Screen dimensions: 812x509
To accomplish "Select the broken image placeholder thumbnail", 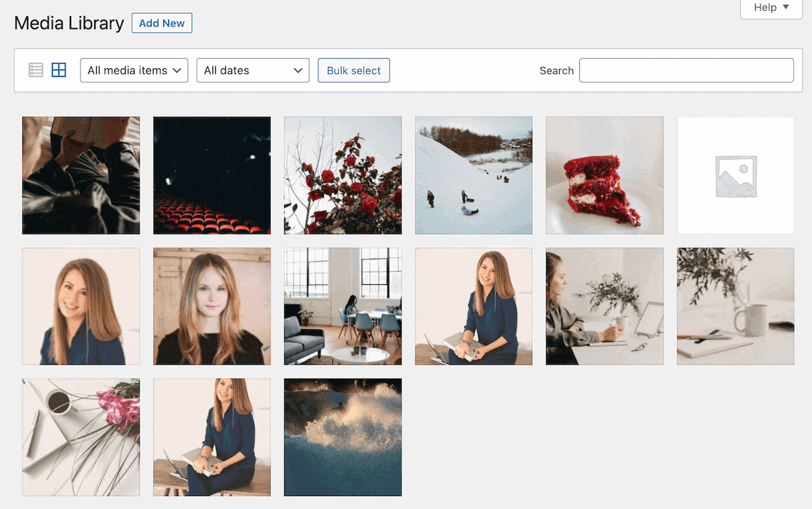I will coord(735,175).
